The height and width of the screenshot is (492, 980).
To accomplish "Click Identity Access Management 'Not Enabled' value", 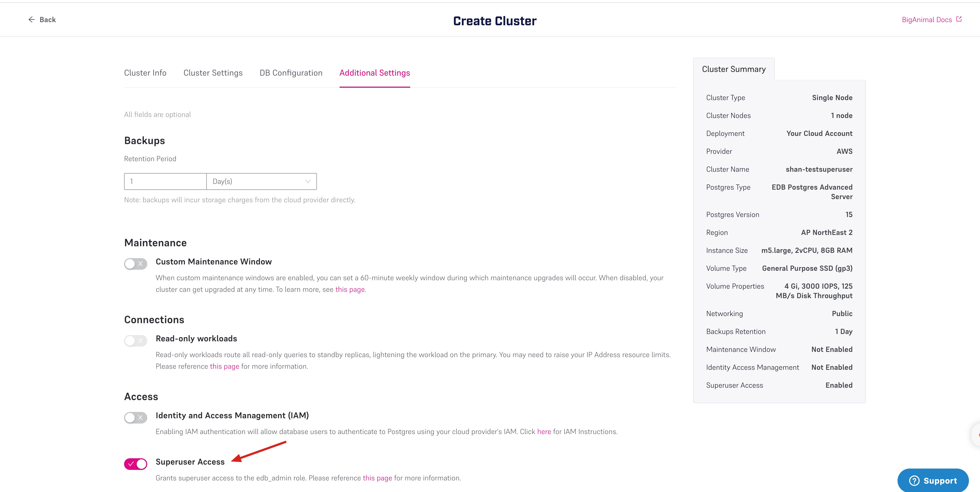I will (x=832, y=367).
